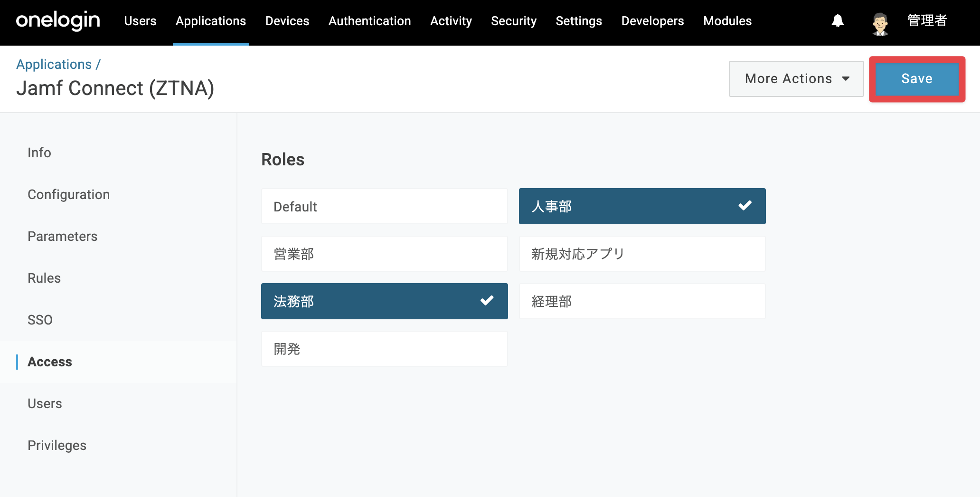Open the Settings menu

pos(579,21)
